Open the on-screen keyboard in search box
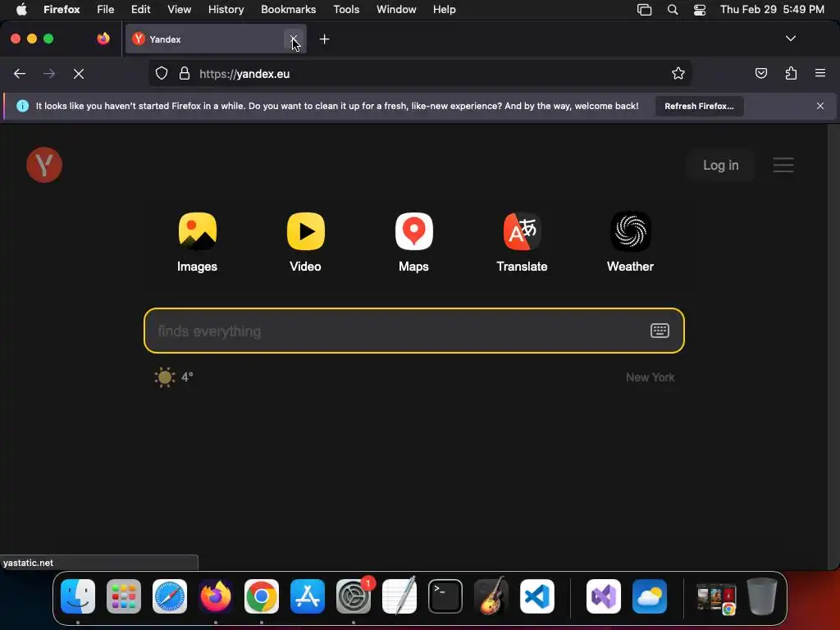This screenshot has height=630, width=840. click(x=660, y=331)
